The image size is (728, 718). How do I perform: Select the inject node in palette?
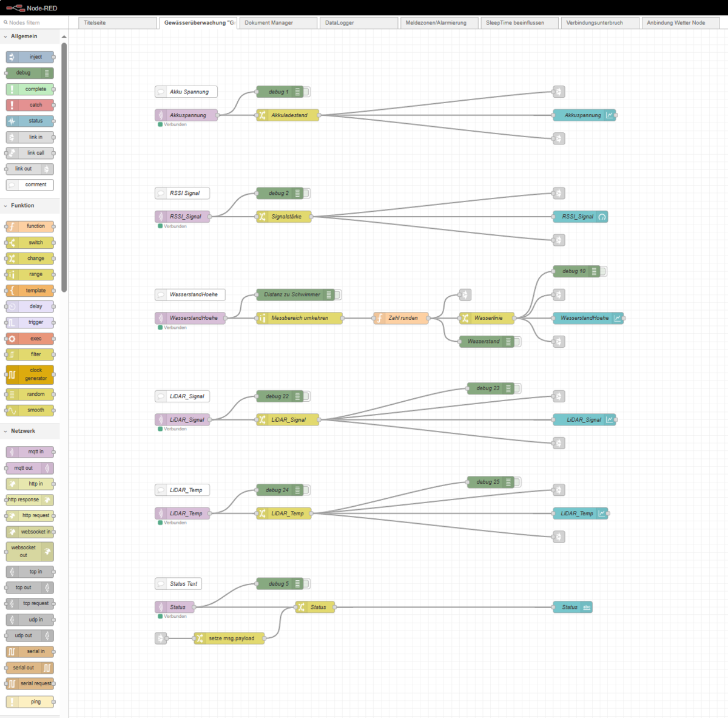30,57
